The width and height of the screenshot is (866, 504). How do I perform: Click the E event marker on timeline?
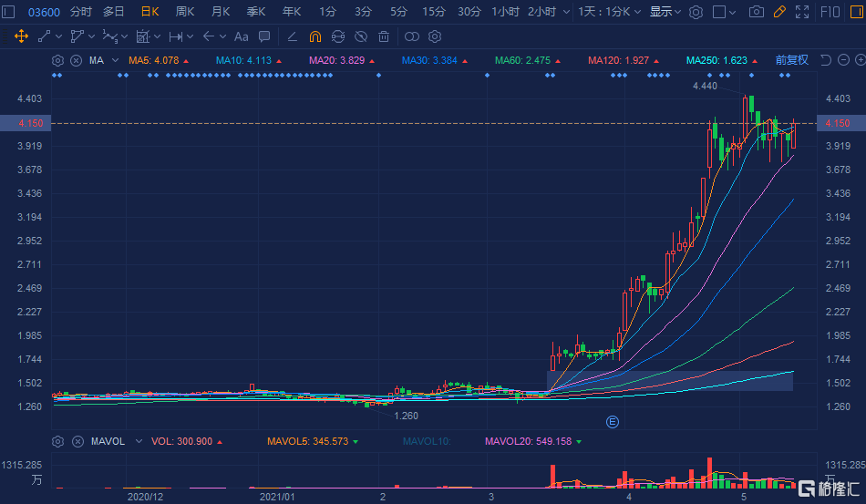point(613,422)
